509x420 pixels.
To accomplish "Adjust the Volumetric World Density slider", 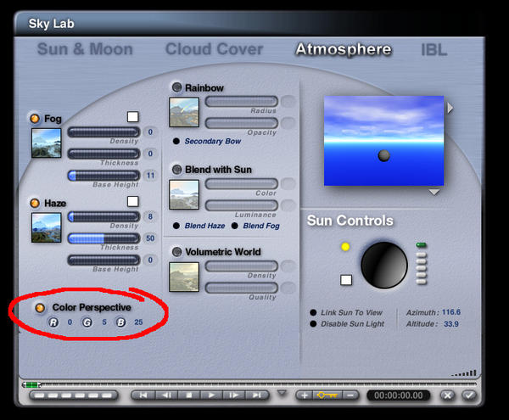I will coord(242,266).
